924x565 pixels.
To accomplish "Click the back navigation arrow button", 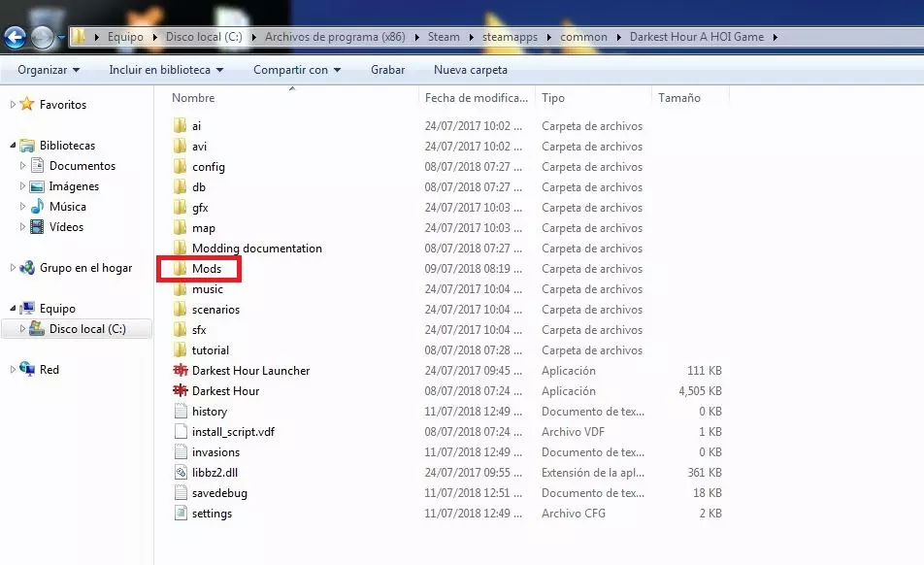I will [16, 38].
